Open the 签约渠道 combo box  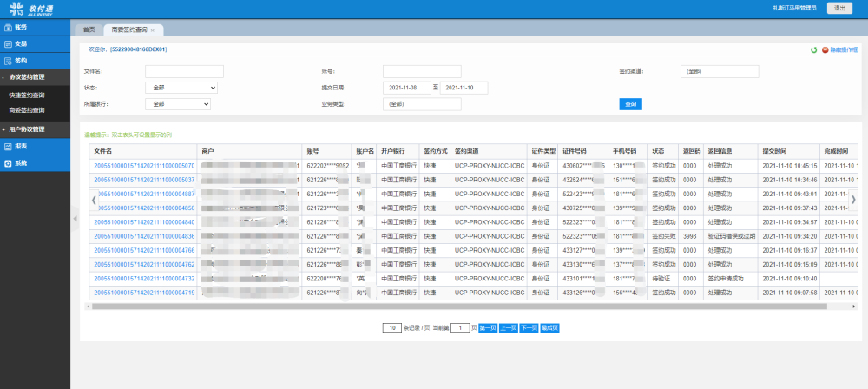pyautogui.click(x=719, y=71)
